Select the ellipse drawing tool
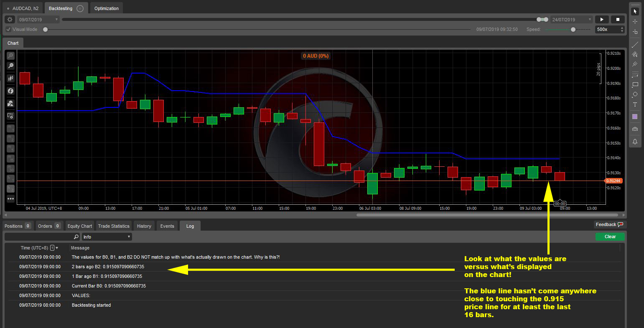 [x=635, y=94]
